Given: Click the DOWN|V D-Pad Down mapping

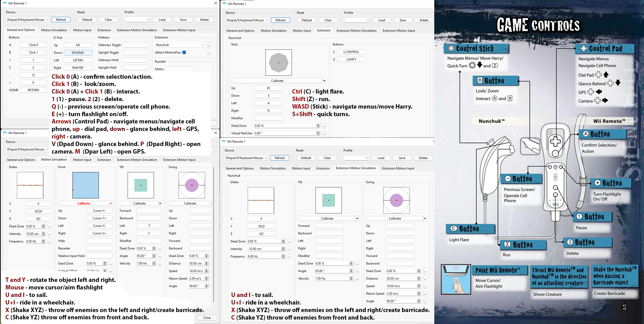Looking at the screenshot, I should pos(78,53).
